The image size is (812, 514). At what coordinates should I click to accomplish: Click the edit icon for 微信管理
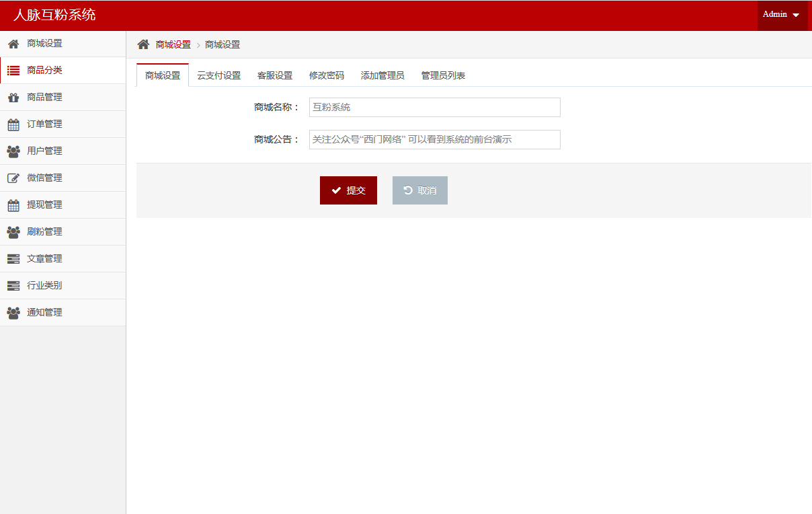(x=13, y=178)
